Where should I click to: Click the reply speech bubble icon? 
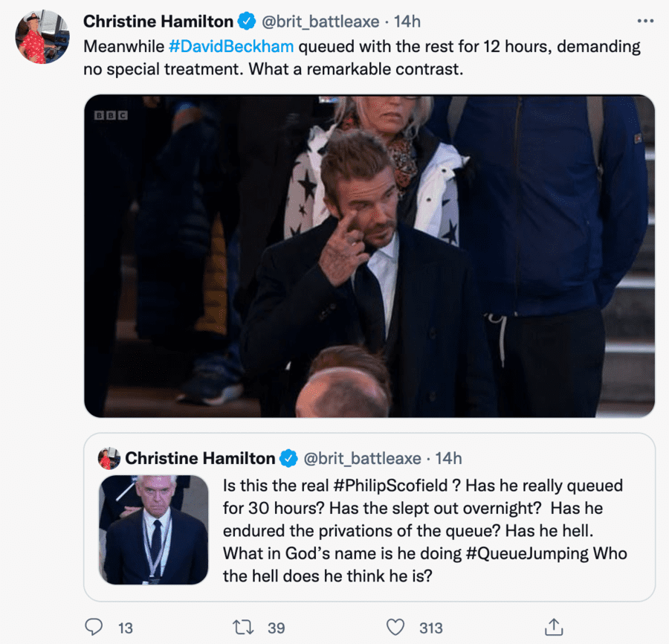pyautogui.click(x=94, y=628)
